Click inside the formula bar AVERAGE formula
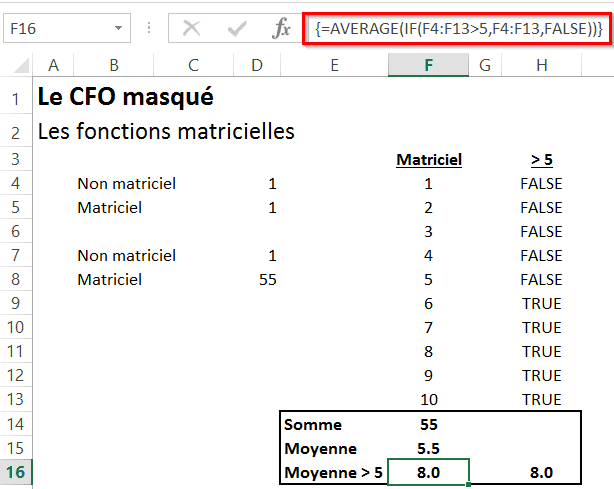614x489 pixels. [458, 29]
